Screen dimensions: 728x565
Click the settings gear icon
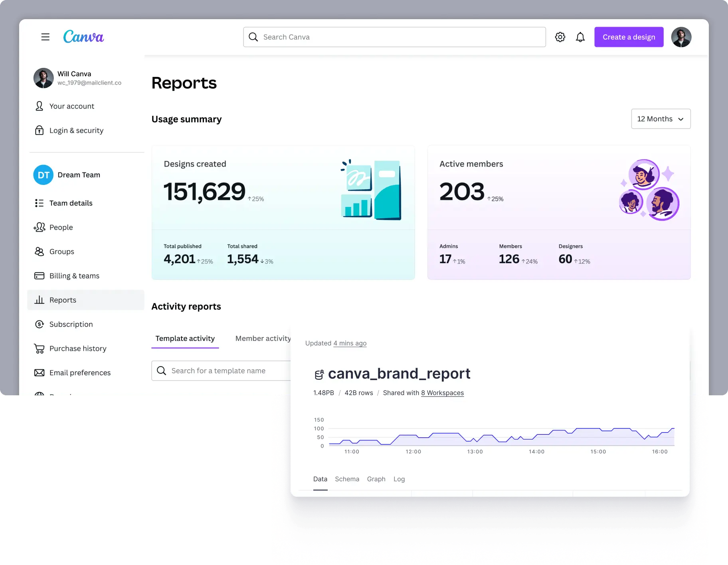click(560, 37)
